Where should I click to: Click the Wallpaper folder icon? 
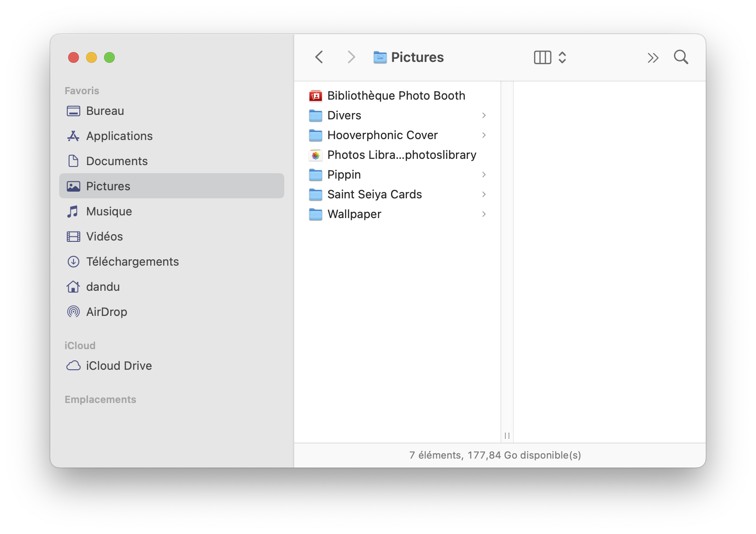coord(316,214)
